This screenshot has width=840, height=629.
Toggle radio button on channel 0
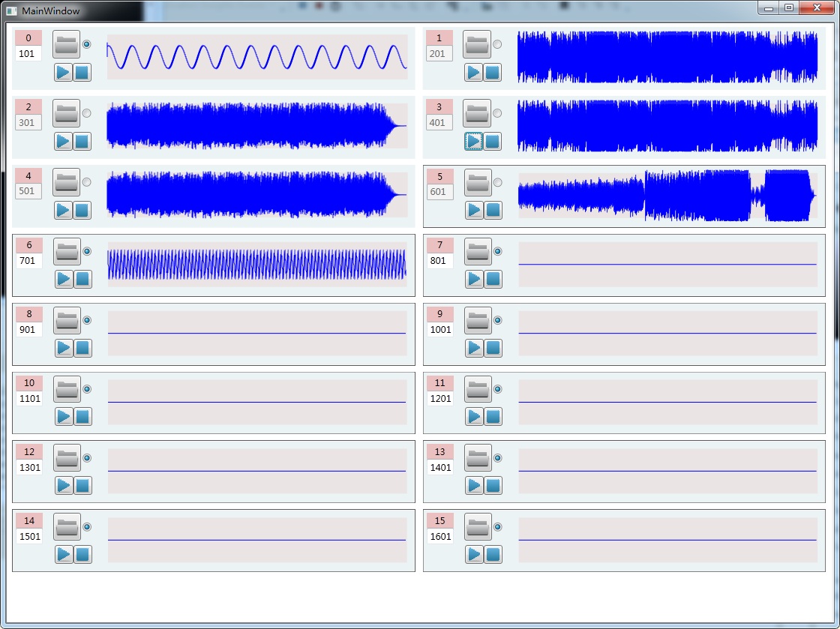pos(87,44)
